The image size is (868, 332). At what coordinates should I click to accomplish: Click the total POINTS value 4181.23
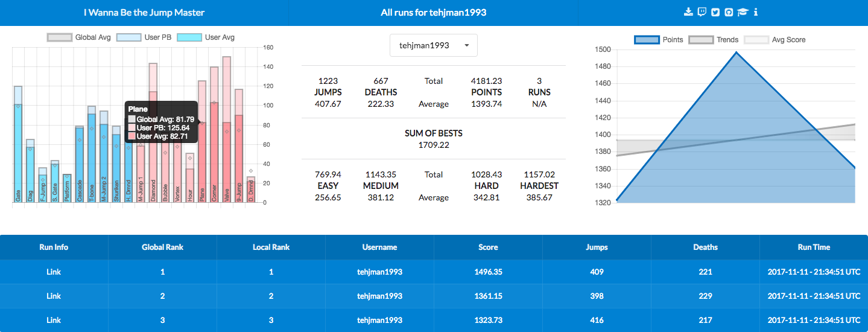pos(486,80)
